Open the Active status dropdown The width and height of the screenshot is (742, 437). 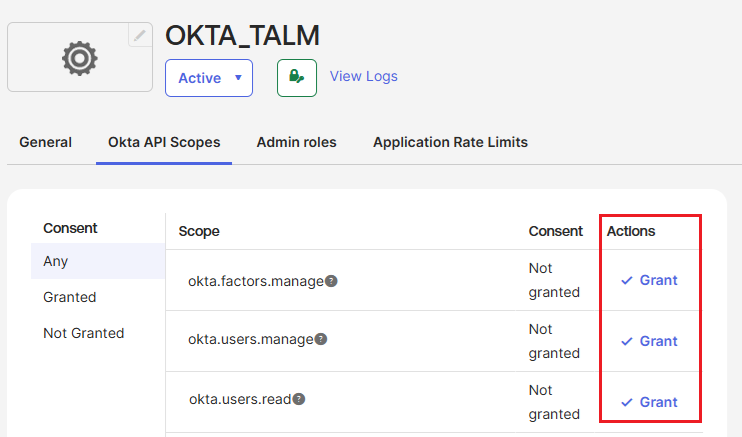point(209,78)
